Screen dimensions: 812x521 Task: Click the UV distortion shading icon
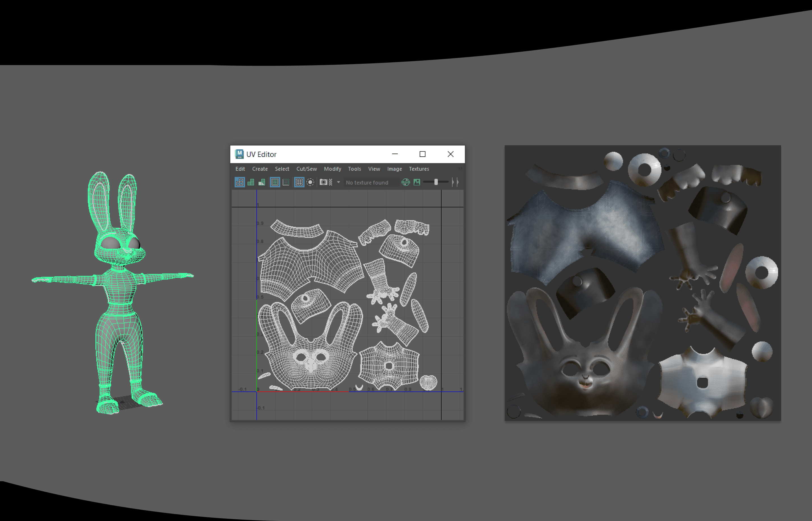coord(261,182)
